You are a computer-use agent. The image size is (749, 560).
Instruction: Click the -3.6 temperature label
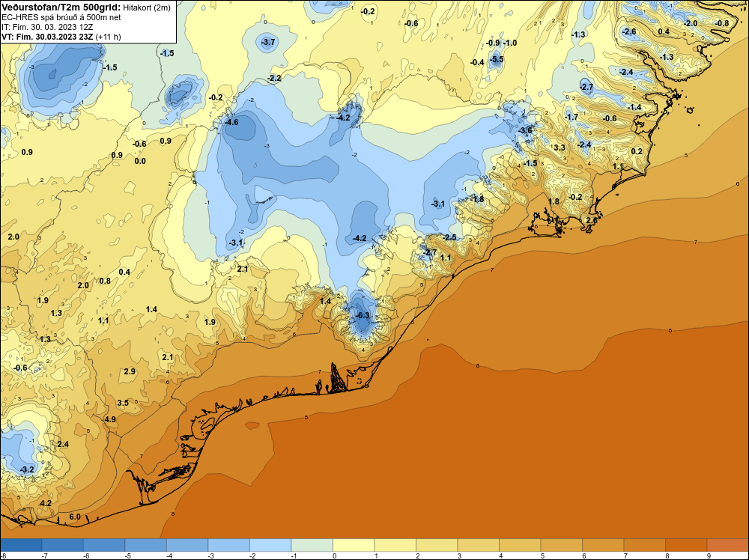[x=525, y=130]
